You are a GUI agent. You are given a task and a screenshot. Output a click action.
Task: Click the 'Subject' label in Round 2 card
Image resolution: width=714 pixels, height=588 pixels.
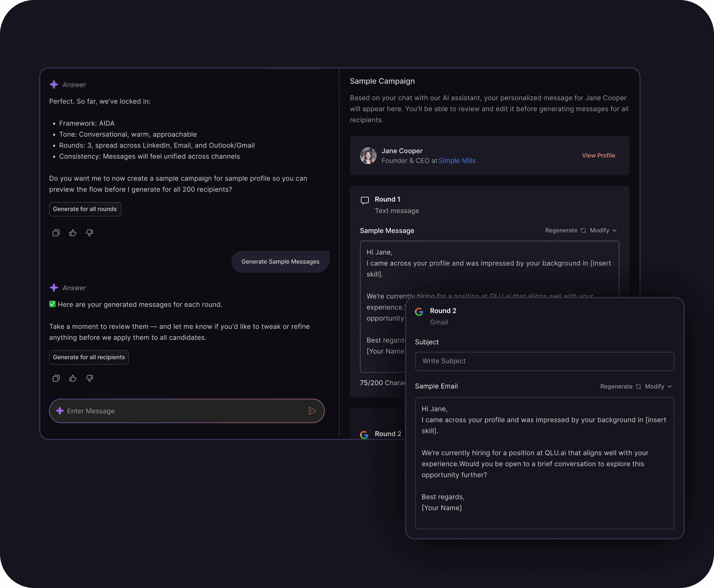(427, 342)
